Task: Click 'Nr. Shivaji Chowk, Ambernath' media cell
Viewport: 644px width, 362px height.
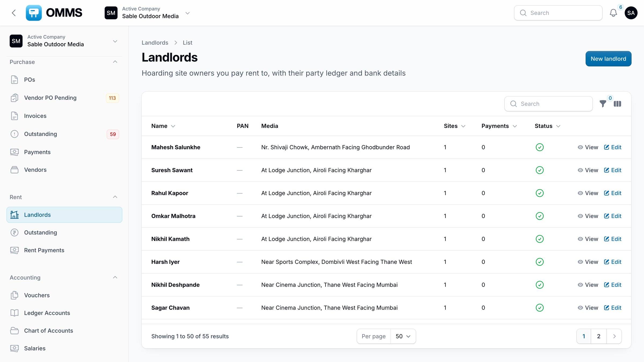Action: tap(335, 147)
